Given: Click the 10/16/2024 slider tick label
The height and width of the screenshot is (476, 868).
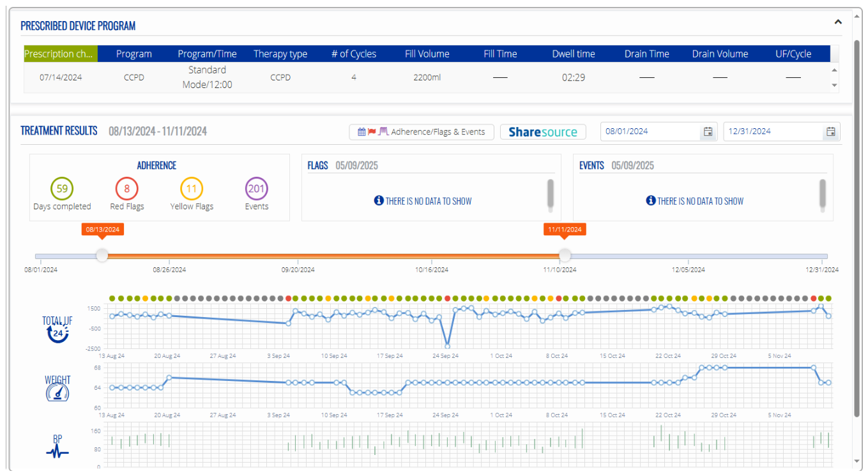Looking at the screenshot, I should (x=432, y=270).
